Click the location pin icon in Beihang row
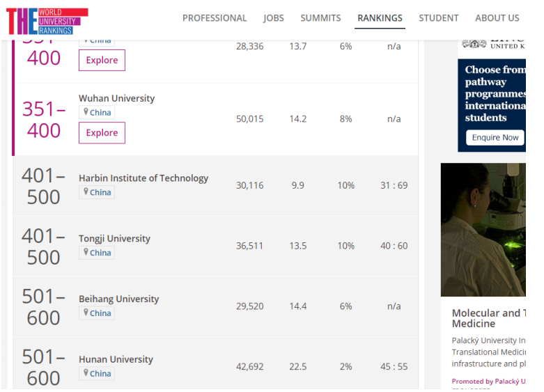This screenshot has width=544, height=392. tap(86, 312)
